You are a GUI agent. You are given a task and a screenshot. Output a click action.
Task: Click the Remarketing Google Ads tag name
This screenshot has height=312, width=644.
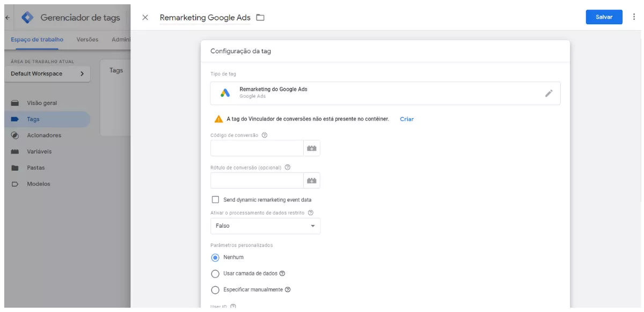point(205,18)
